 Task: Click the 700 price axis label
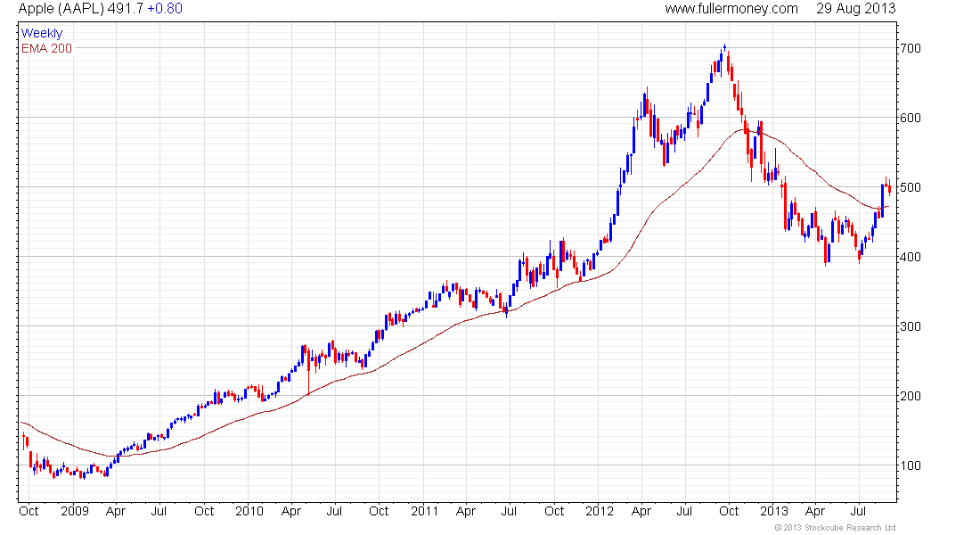910,48
